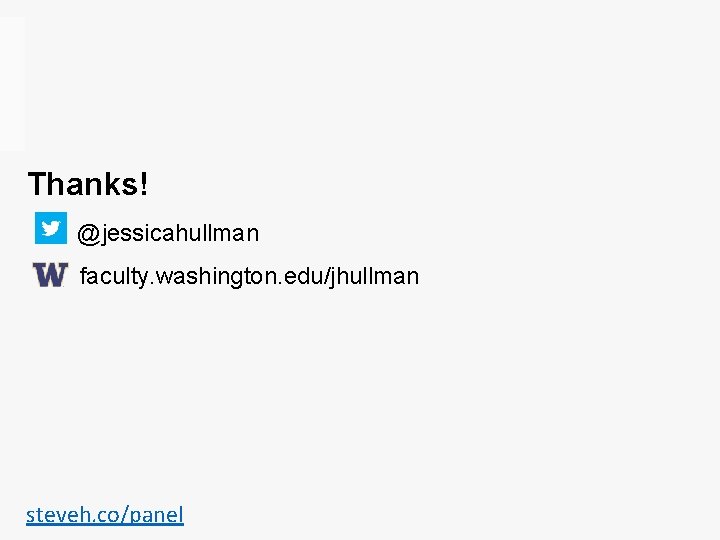Select the @jessicahullman Twitter handle text
The width and height of the screenshot is (720, 540).
[168, 233]
